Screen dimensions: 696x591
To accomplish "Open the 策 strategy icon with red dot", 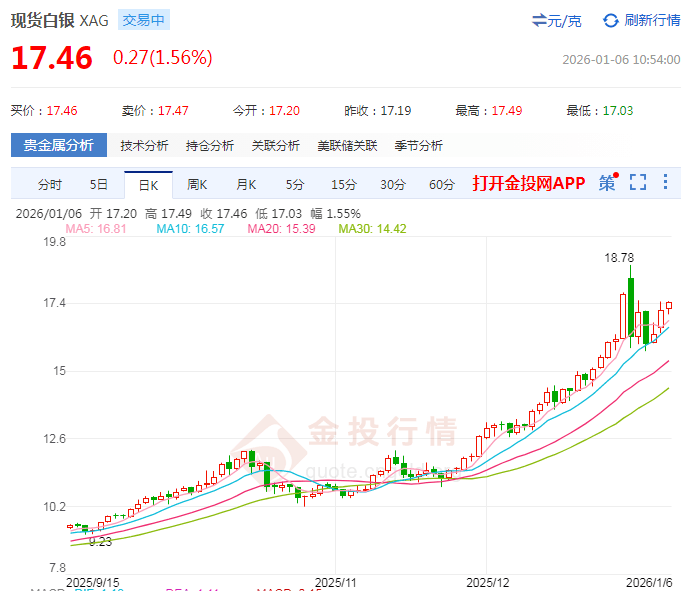I will 608,183.
